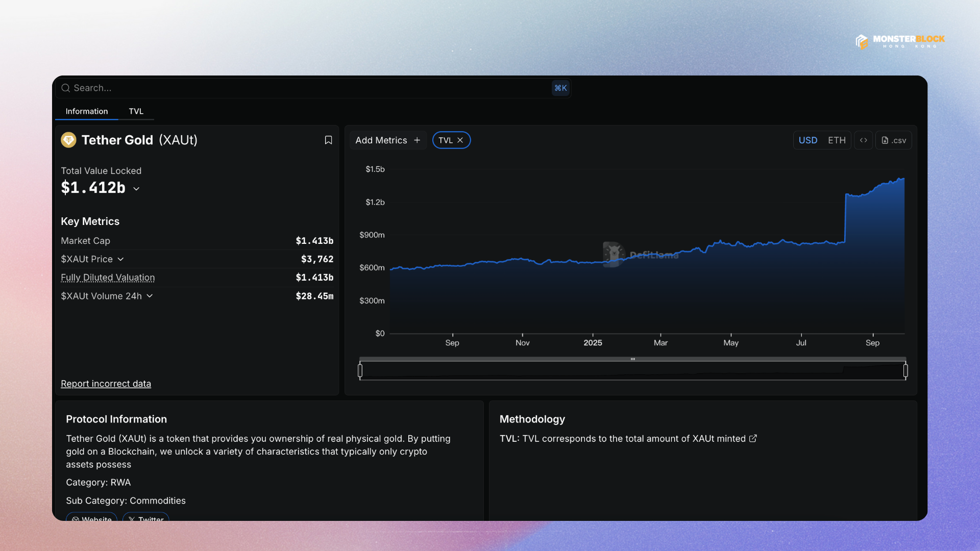Open the protocol Twitter link
This screenshot has height=551, width=980.
tap(146, 518)
